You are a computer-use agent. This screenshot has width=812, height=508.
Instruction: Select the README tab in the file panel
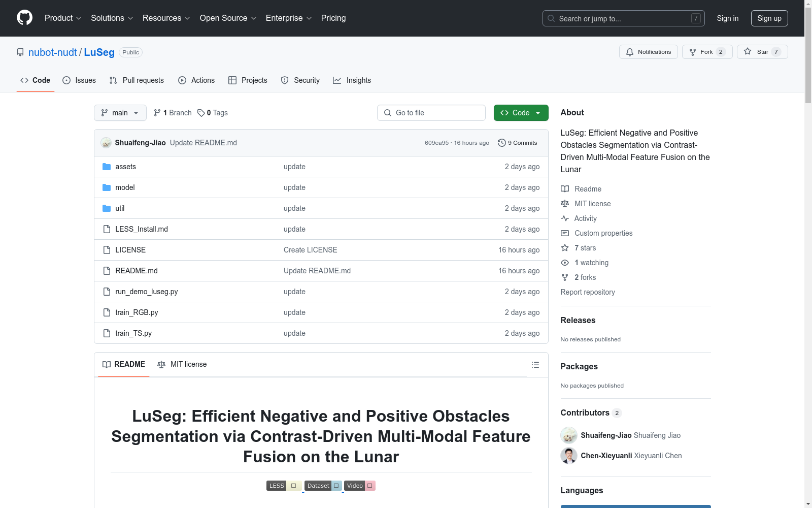pyautogui.click(x=124, y=364)
